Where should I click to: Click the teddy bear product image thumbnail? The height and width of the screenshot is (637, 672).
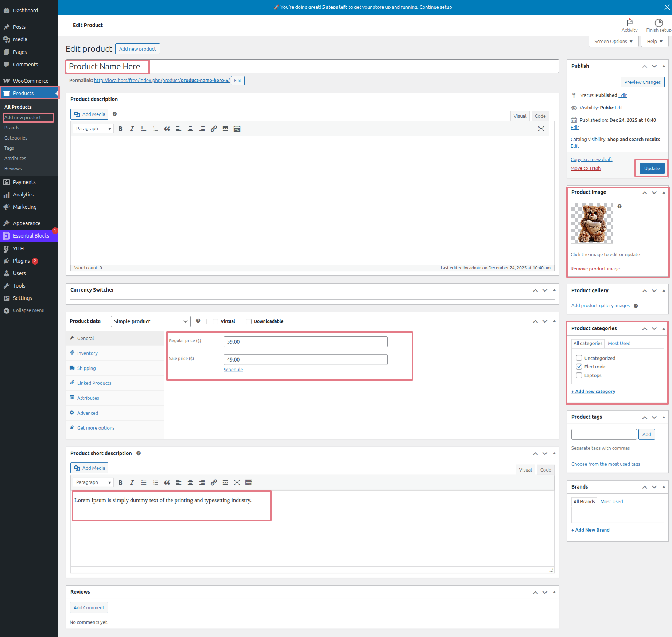pyautogui.click(x=592, y=223)
